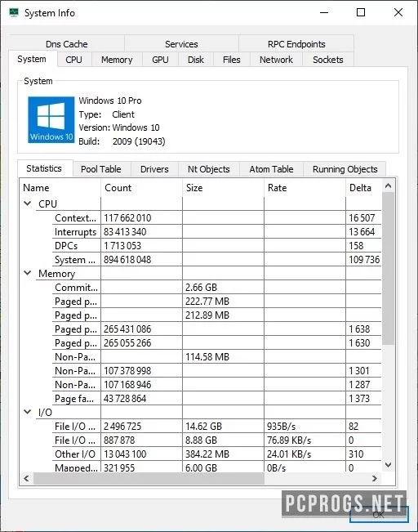
Task: Select the System tab
Action: [32, 59]
